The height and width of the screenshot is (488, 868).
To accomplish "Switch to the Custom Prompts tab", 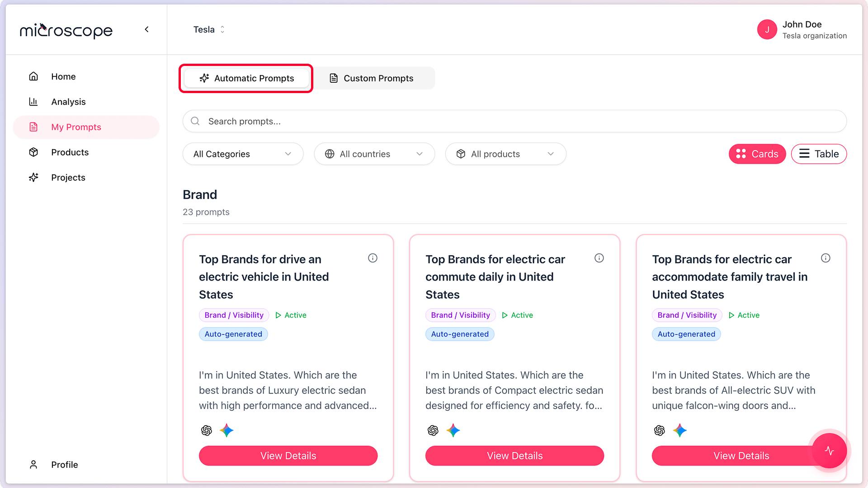I will click(x=371, y=78).
